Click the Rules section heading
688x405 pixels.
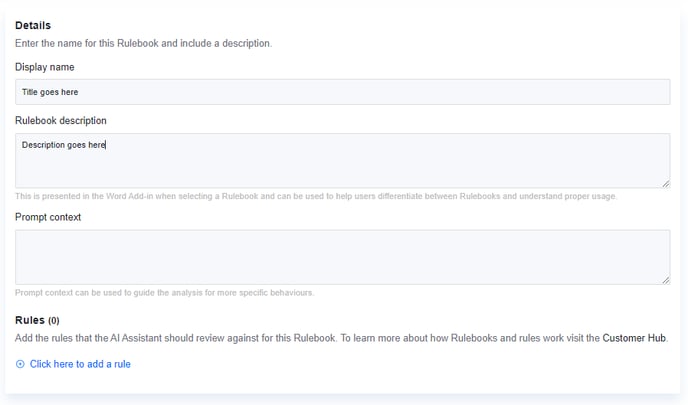(x=29, y=320)
